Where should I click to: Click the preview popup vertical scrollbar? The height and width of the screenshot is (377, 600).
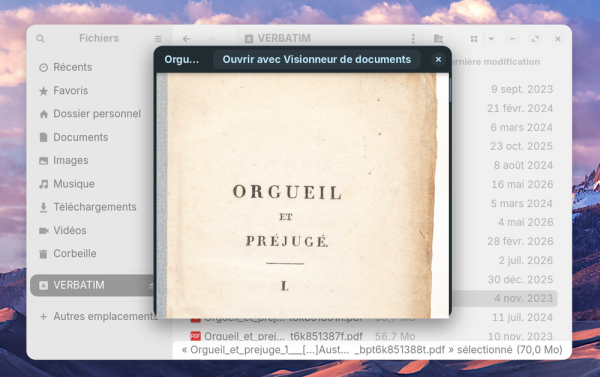click(450, 90)
